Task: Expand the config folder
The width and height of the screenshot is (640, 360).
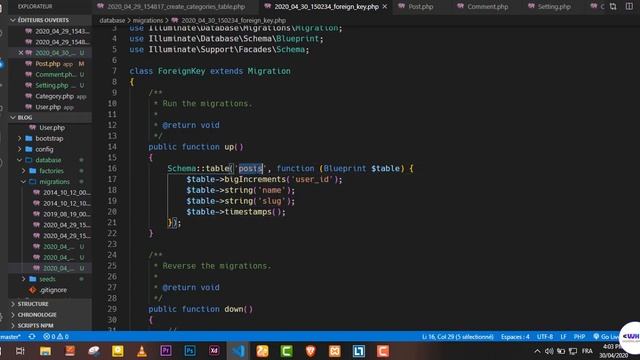Action: tap(44, 149)
